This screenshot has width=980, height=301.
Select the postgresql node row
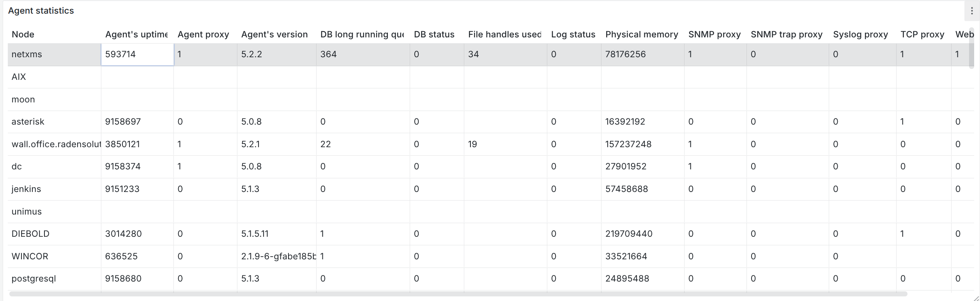491,279
